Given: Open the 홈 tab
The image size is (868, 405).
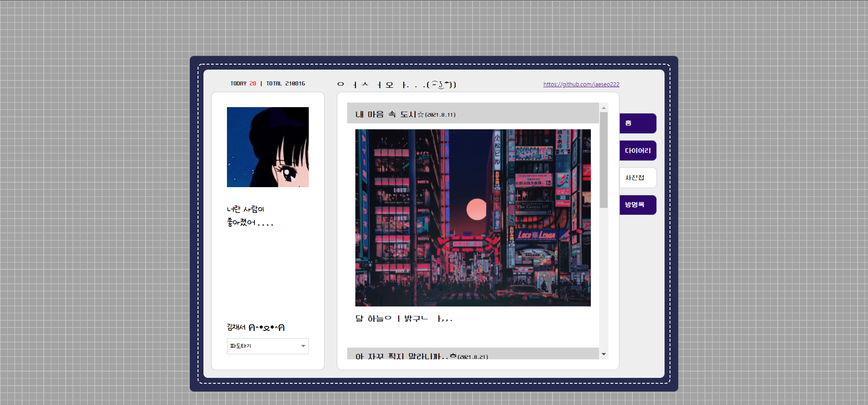Looking at the screenshot, I should pos(637,123).
